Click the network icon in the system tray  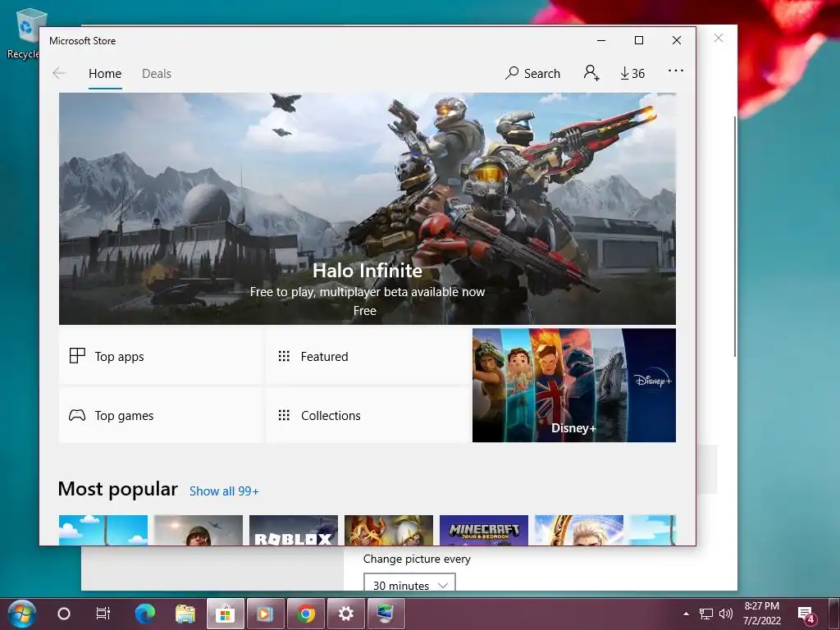[706, 614]
